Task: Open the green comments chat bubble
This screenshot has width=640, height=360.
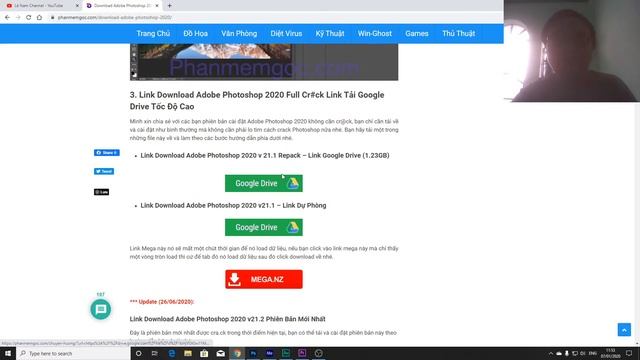Action: pos(100,309)
